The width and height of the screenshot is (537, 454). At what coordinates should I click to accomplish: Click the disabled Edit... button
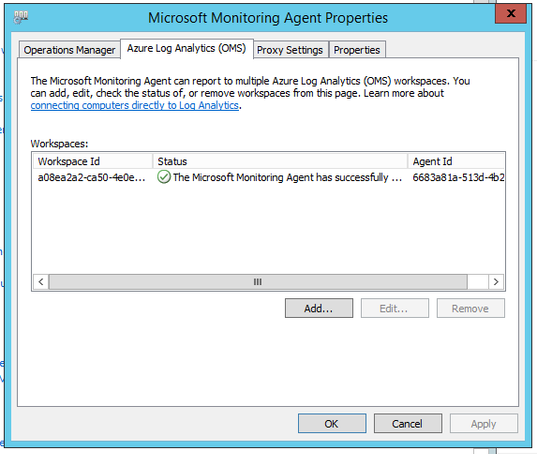[395, 308]
